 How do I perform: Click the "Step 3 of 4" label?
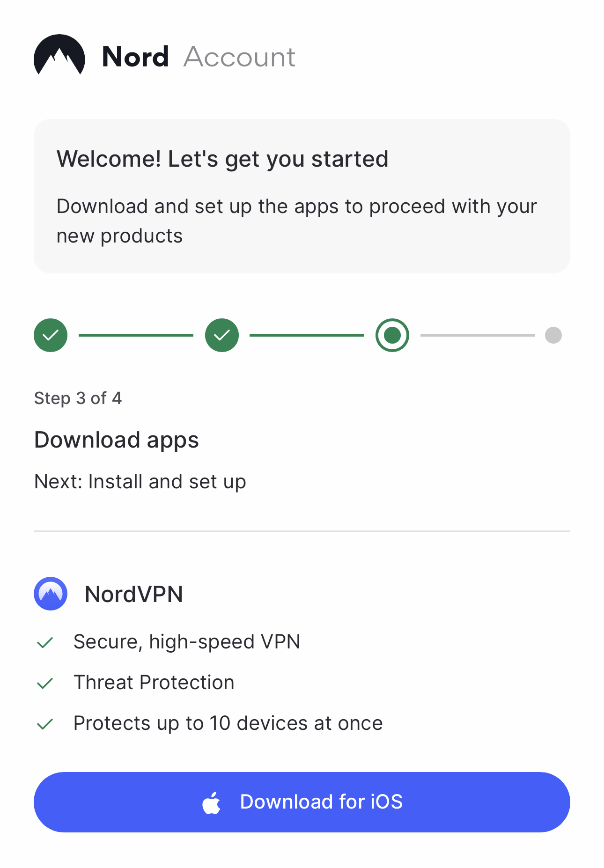(x=78, y=398)
